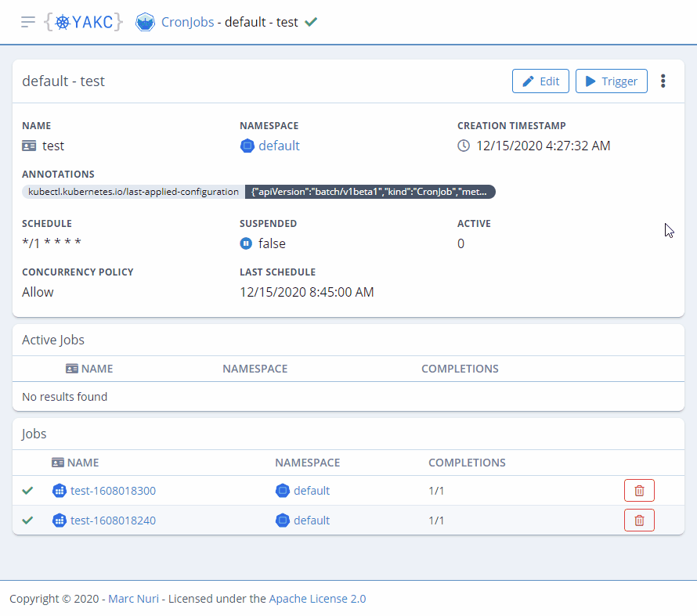This screenshot has height=616, width=697.
Task: Click the Active Jobs NAME header icon
Action: tap(72, 369)
